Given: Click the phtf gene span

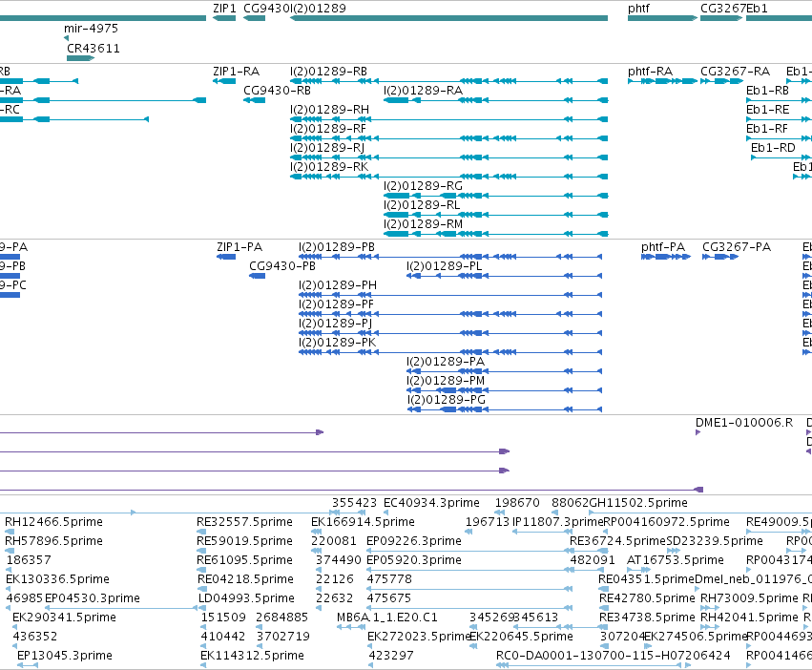Looking at the screenshot, I should [662, 18].
